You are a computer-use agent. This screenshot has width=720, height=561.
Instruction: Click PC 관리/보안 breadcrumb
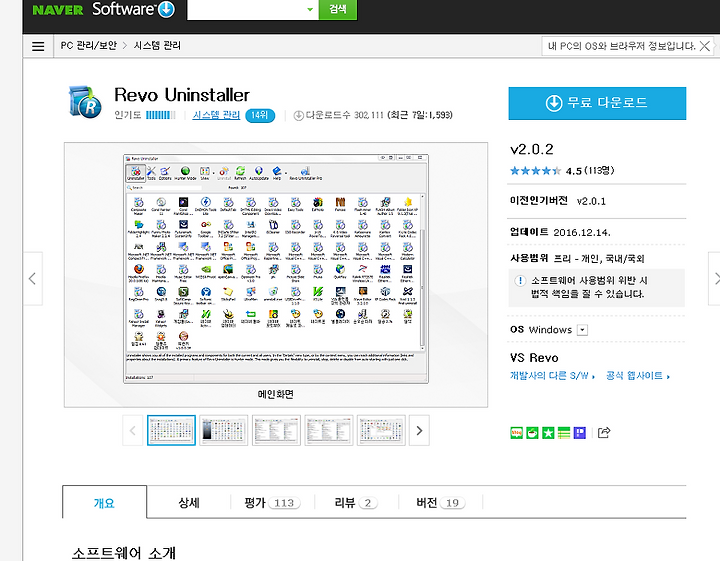(x=89, y=45)
